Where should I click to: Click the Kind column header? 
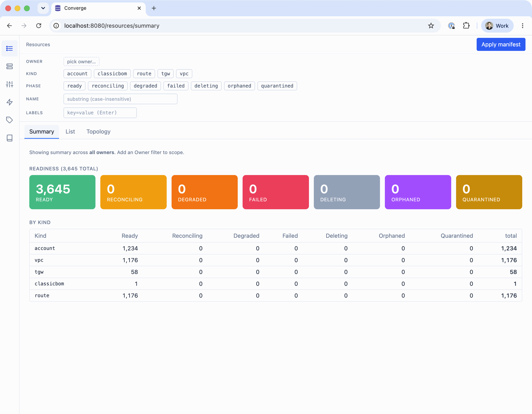coord(41,236)
